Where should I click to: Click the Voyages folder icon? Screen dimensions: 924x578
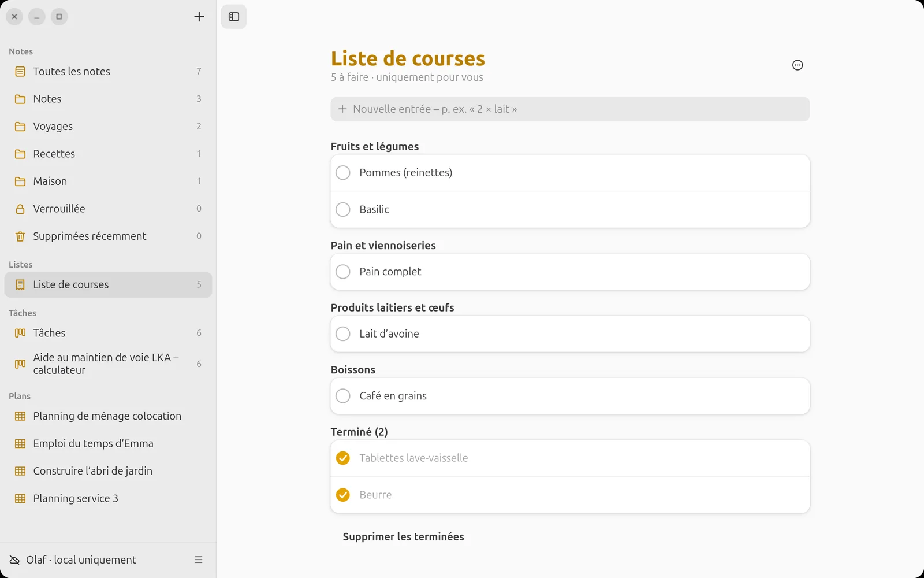pos(20,127)
